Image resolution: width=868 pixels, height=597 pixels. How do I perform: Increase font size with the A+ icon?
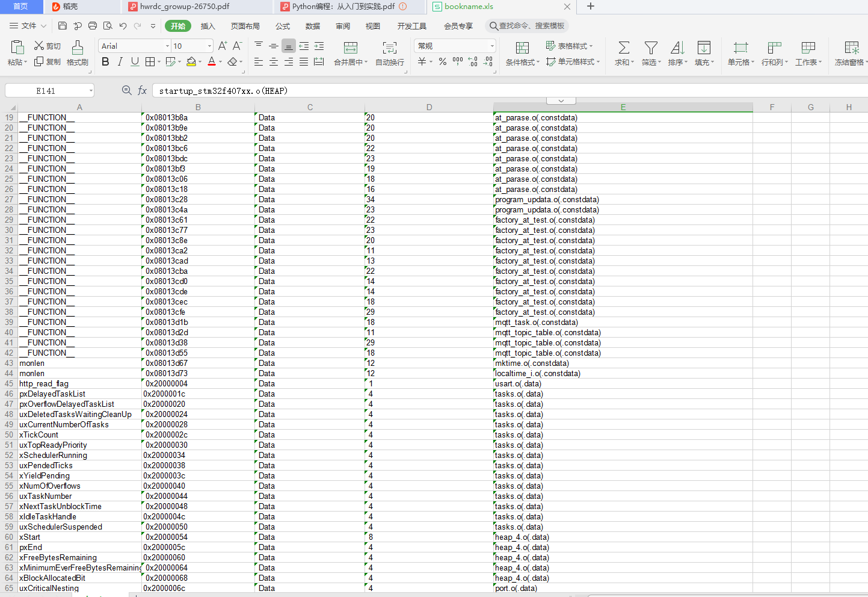[x=223, y=46]
